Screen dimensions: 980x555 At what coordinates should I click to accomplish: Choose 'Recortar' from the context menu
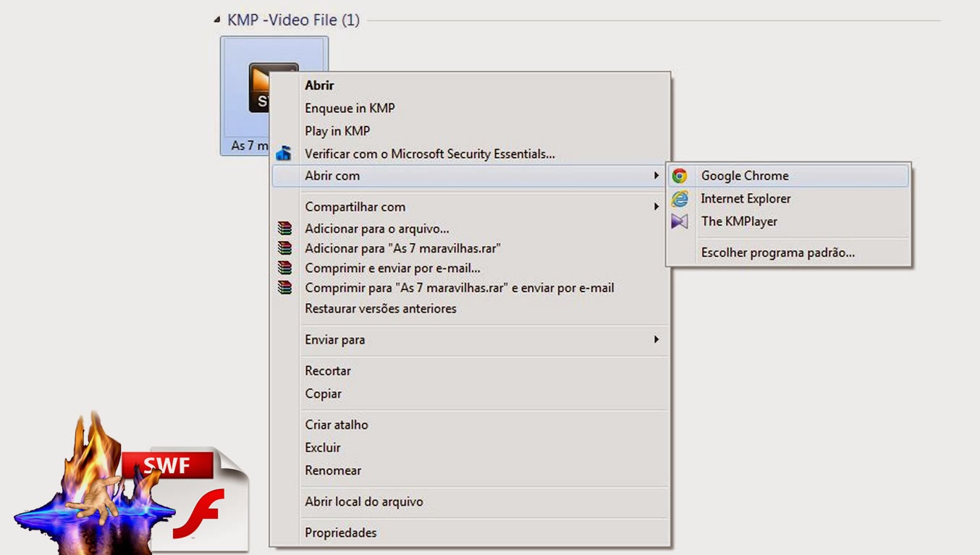click(x=328, y=370)
